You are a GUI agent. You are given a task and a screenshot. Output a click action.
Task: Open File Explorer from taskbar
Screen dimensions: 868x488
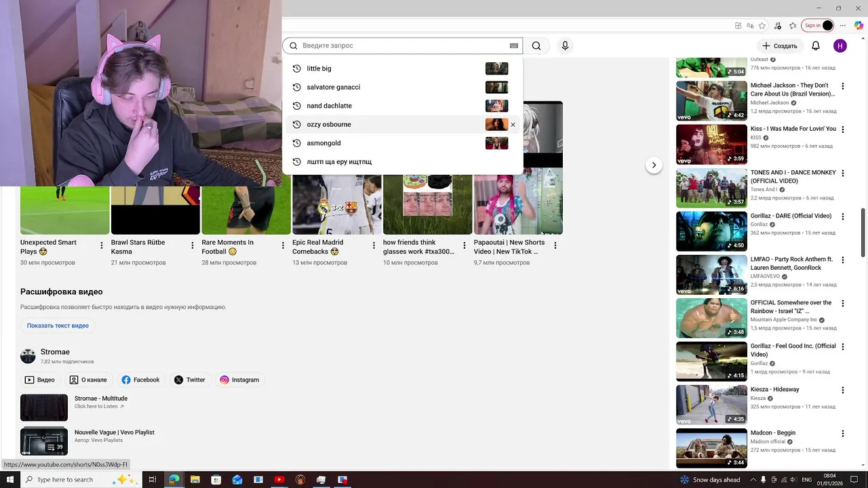point(195,479)
